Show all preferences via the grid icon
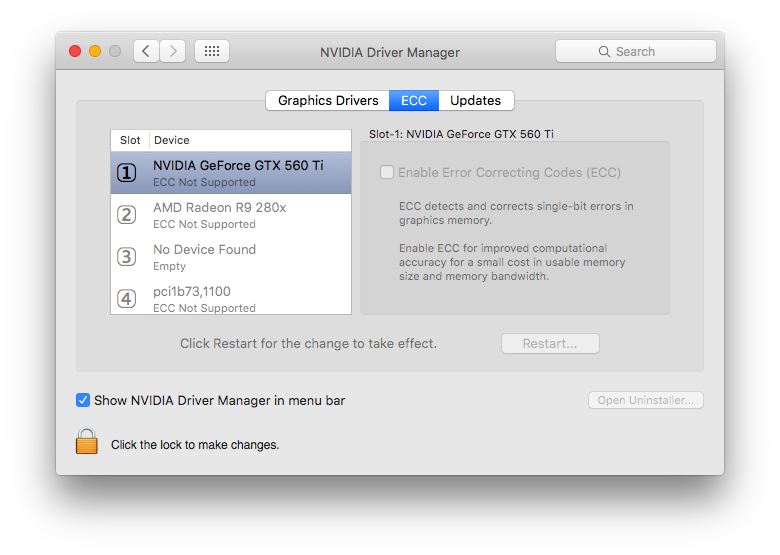 coord(212,51)
